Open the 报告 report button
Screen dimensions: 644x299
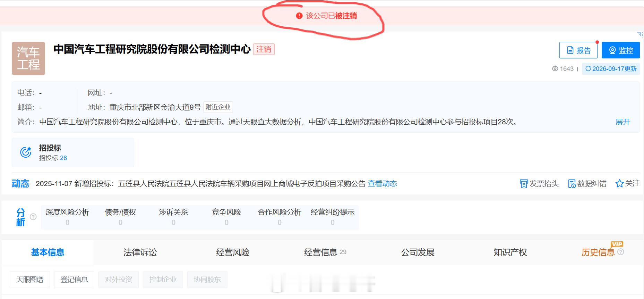(578, 50)
